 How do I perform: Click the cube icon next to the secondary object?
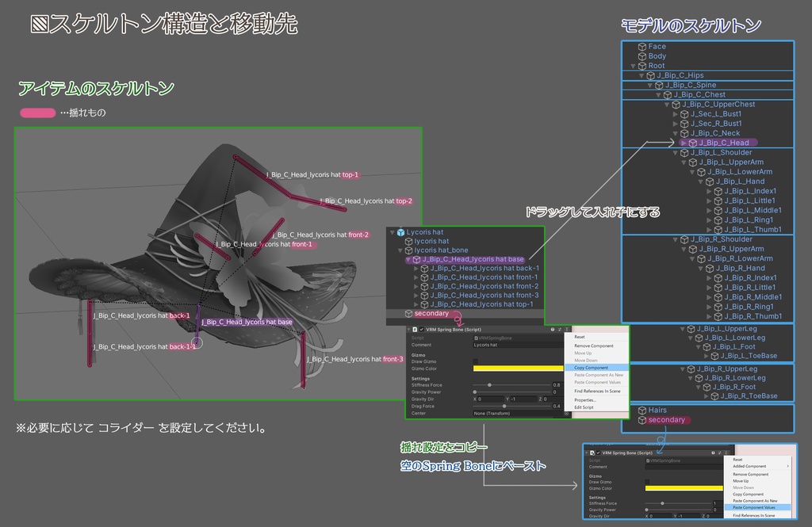click(409, 314)
